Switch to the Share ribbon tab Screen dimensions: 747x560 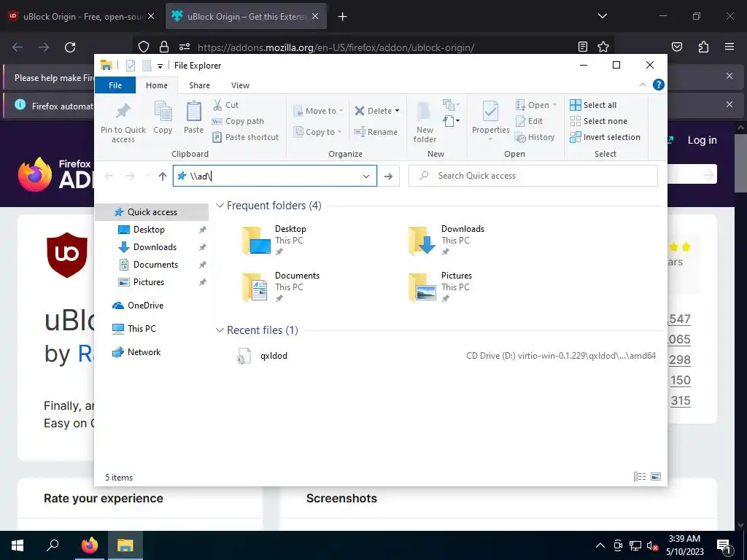tap(199, 85)
